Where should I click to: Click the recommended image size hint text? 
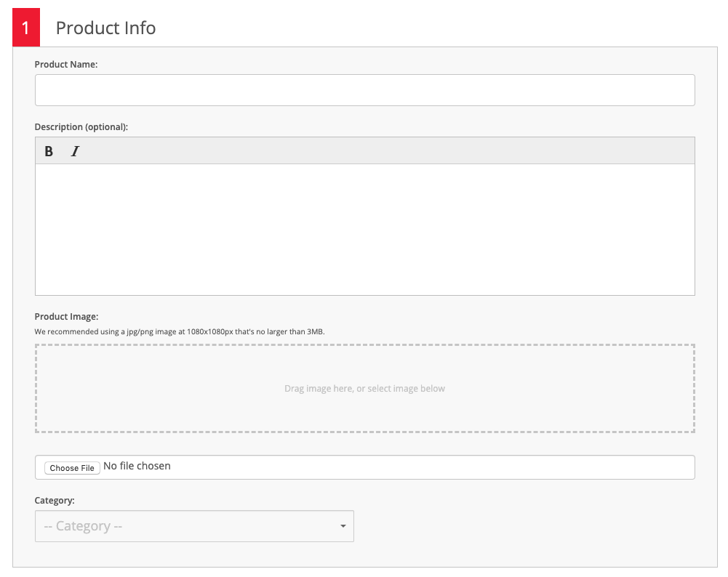coord(180,331)
